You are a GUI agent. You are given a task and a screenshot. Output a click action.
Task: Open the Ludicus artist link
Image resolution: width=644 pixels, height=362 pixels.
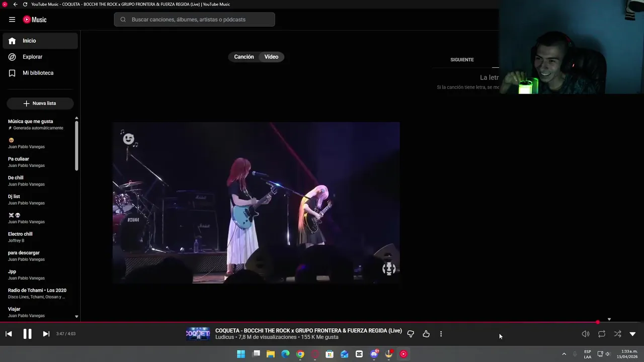pos(224,337)
